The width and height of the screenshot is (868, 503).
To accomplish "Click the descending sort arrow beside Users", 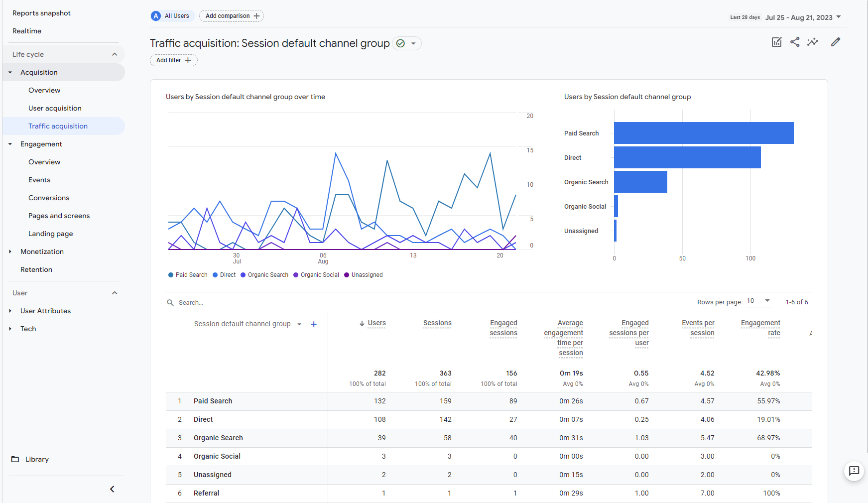I will click(362, 323).
